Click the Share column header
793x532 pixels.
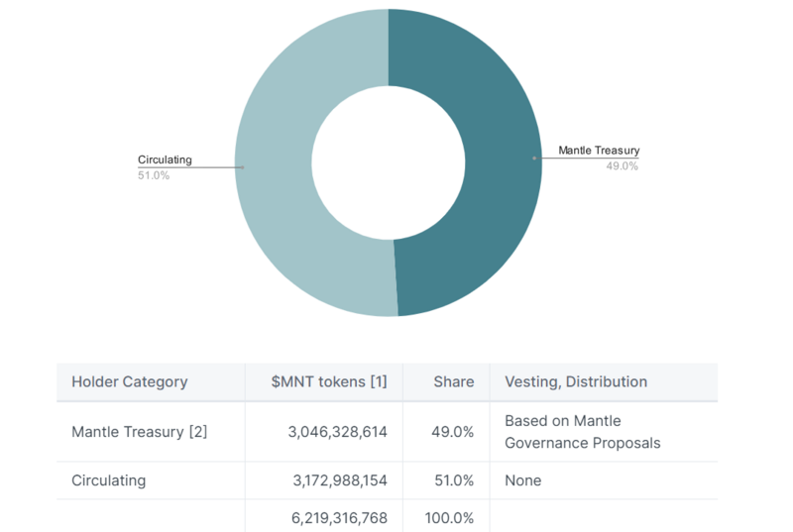click(453, 381)
